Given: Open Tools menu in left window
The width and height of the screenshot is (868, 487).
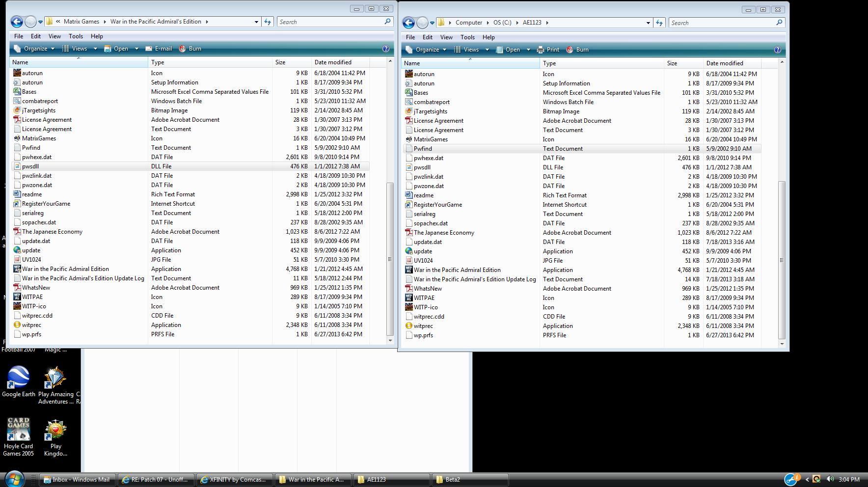Looking at the screenshot, I should 76,36.
